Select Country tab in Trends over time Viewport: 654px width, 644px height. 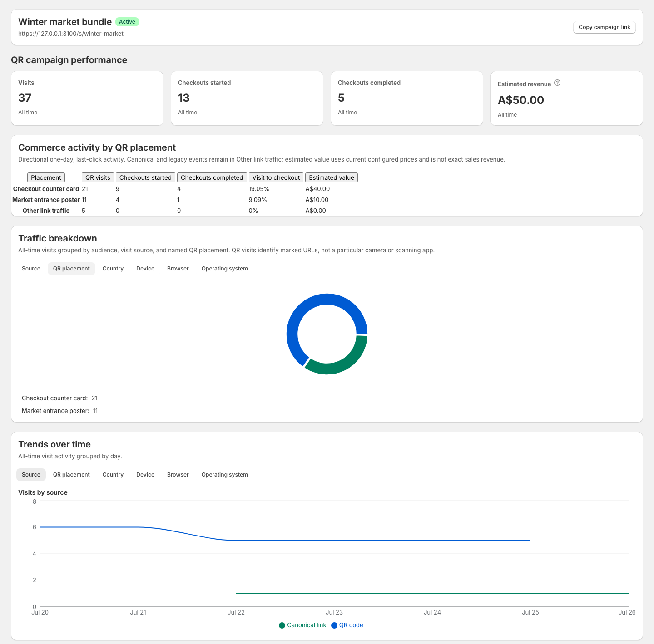pyautogui.click(x=113, y=475)
